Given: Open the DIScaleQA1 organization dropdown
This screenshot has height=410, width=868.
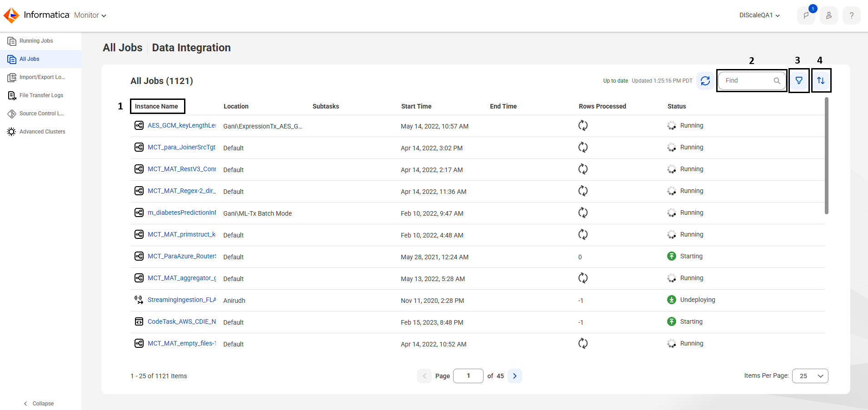Looking at the screenshot, I should coord(759,15).
